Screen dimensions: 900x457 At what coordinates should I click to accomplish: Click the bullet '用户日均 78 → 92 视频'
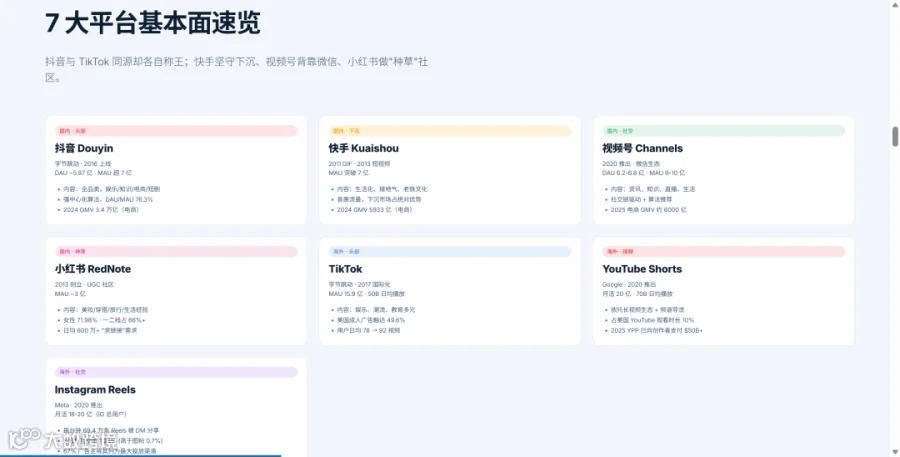[368, 330]
